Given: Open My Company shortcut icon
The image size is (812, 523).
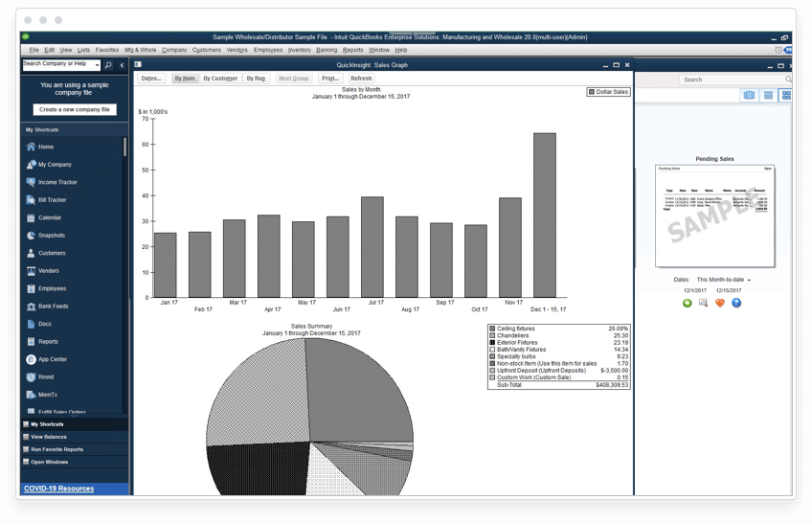Looking at the screenshot, I should 31,164.
